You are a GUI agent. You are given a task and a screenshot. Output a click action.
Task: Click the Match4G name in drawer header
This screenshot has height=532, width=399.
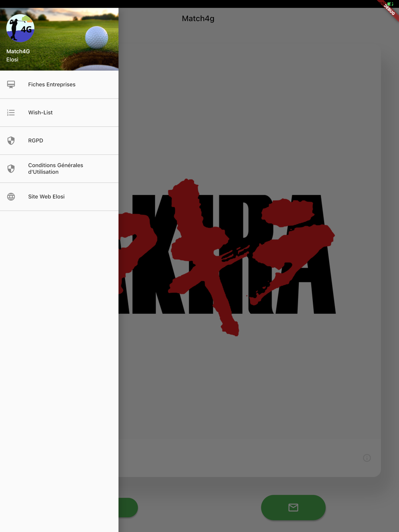click(x=18, y=51)
